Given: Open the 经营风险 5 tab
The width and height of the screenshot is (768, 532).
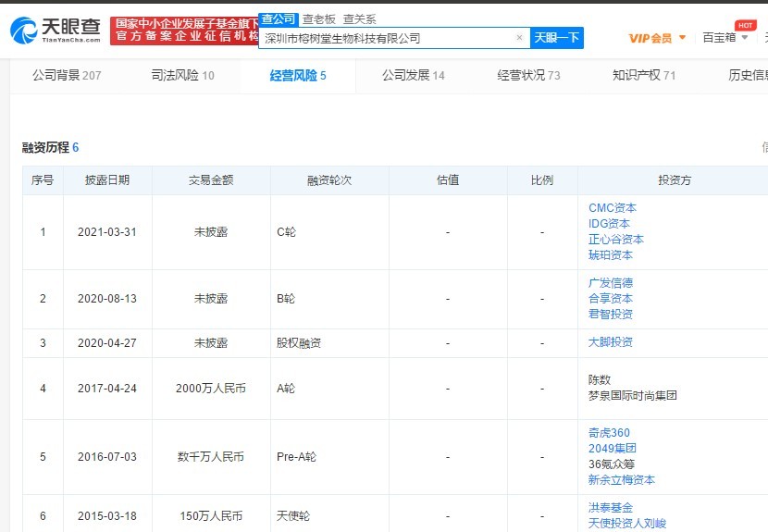Looking at the screenshot, I should (298, 76).
